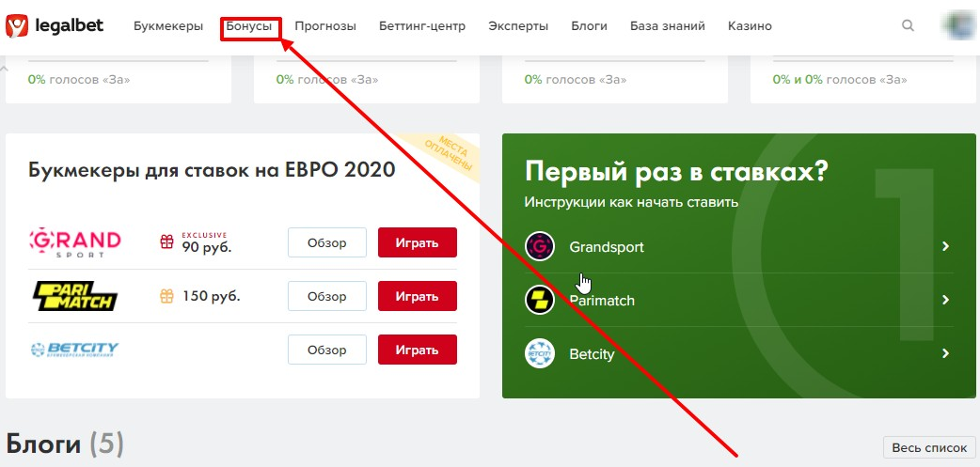Open the search magnifier icon

(x=909, y=25)
